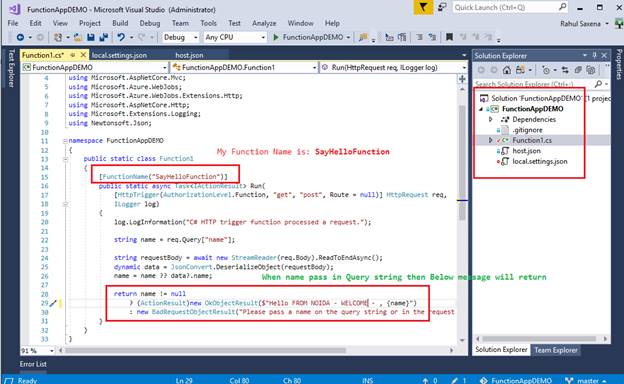The width and height of the screenshot is (624, 384).
Task: Click the pin icon on Function1.cs tab
Action: coord(72,55)
